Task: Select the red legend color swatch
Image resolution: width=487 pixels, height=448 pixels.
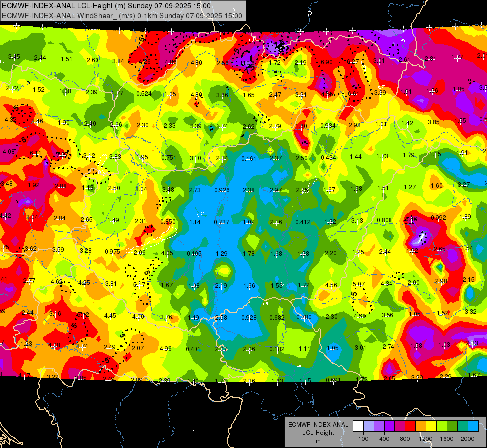Action: (x=410, y=426)
